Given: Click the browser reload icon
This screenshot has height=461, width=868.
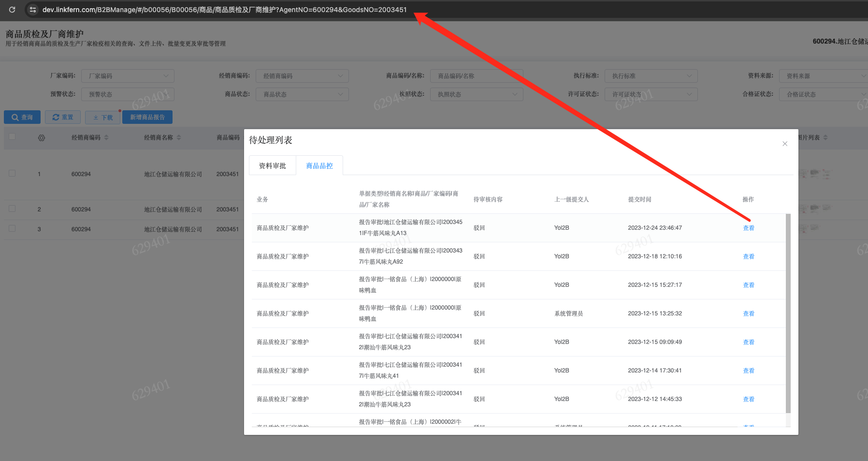Looking at the screenshot, I should point(12,10).
